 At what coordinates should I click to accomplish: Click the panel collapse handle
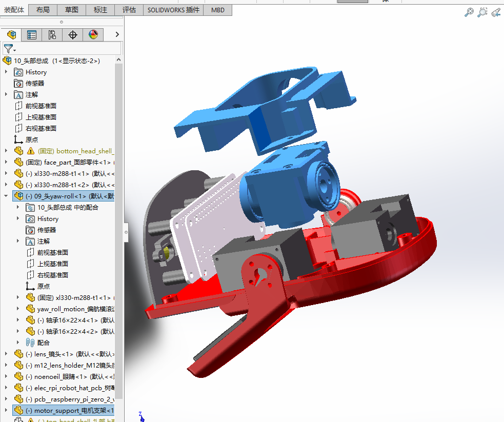coord(126,232)
